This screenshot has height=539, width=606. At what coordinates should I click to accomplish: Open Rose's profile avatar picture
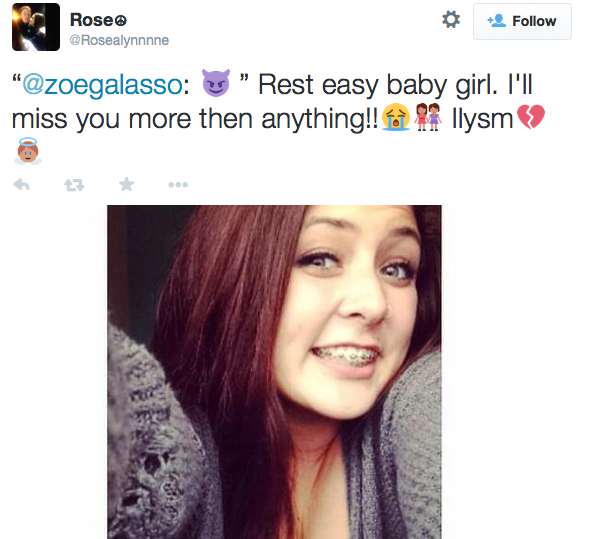pyautogui.click(x=36, y=27)
